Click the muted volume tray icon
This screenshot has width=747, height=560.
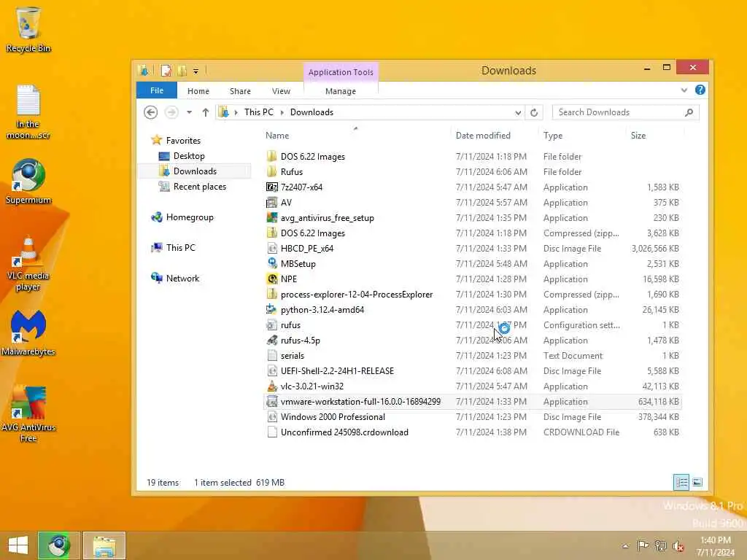coord(678,545)
